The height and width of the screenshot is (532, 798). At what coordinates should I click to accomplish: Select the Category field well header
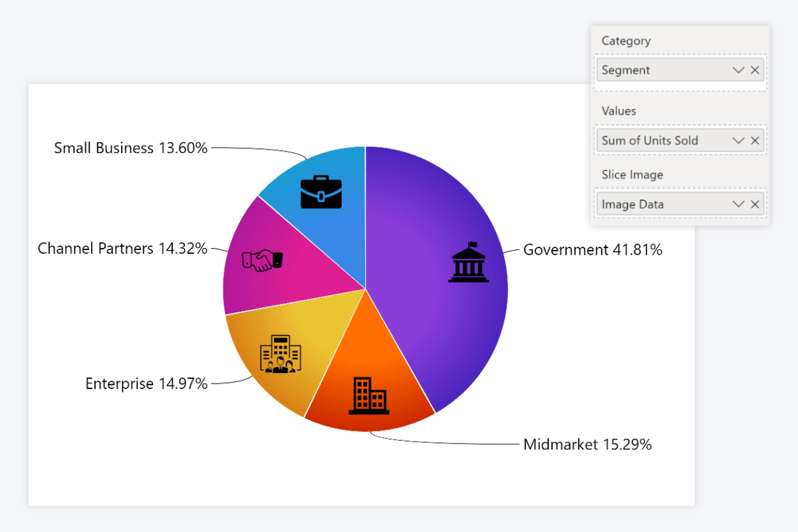coord(626,41)
